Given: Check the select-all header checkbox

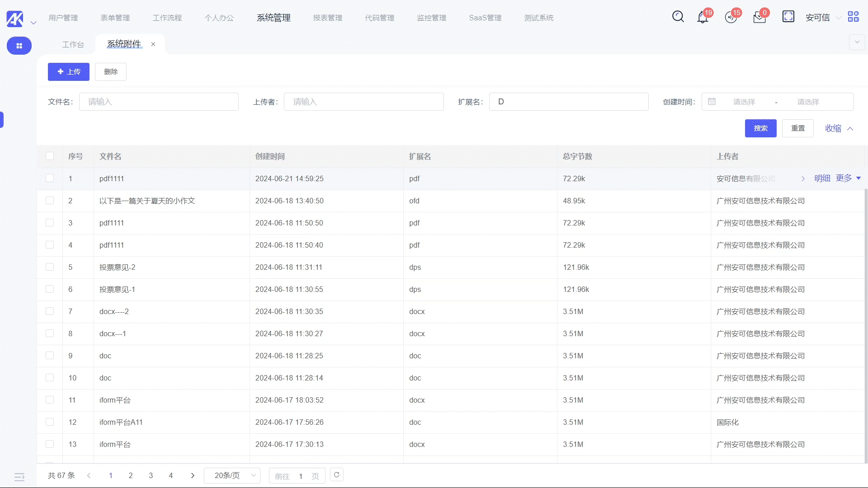Looking at the screenshot, I should click(x=50, y=156).
